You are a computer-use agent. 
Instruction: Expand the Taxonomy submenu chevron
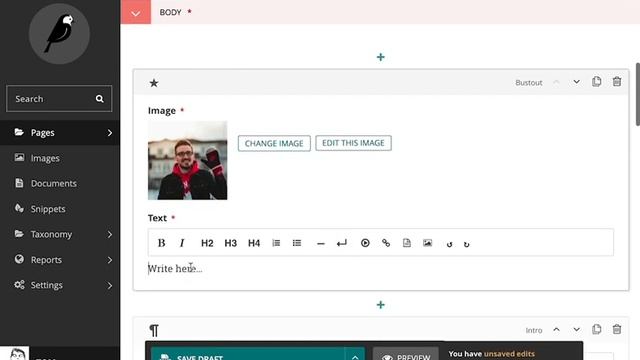tap(110, 234)
